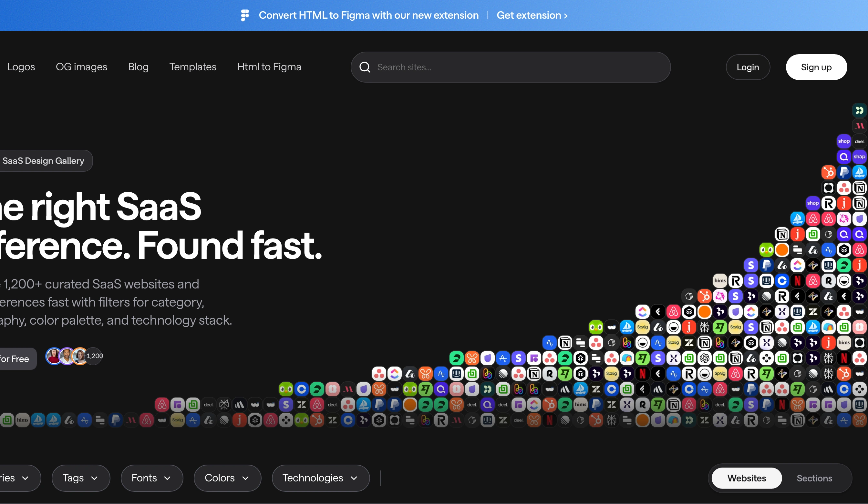868x504 pixels.
Task: Click the pink unicorn logo right of two Airbnb logos
Action: click(844, 219)
